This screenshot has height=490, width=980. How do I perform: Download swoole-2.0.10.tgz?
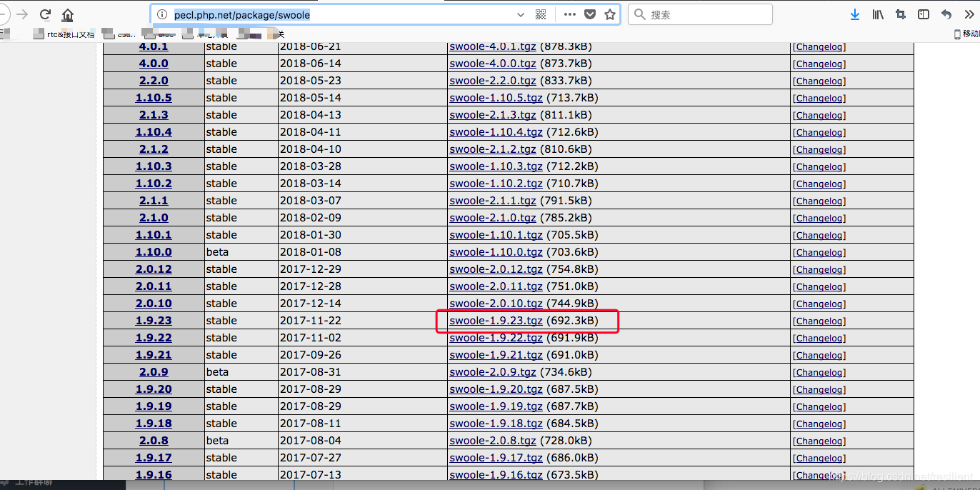[x=496, y=304]
